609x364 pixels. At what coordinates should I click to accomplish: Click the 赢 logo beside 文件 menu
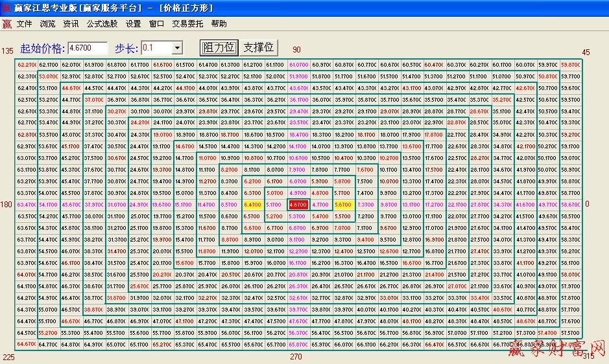coord(7,24)
